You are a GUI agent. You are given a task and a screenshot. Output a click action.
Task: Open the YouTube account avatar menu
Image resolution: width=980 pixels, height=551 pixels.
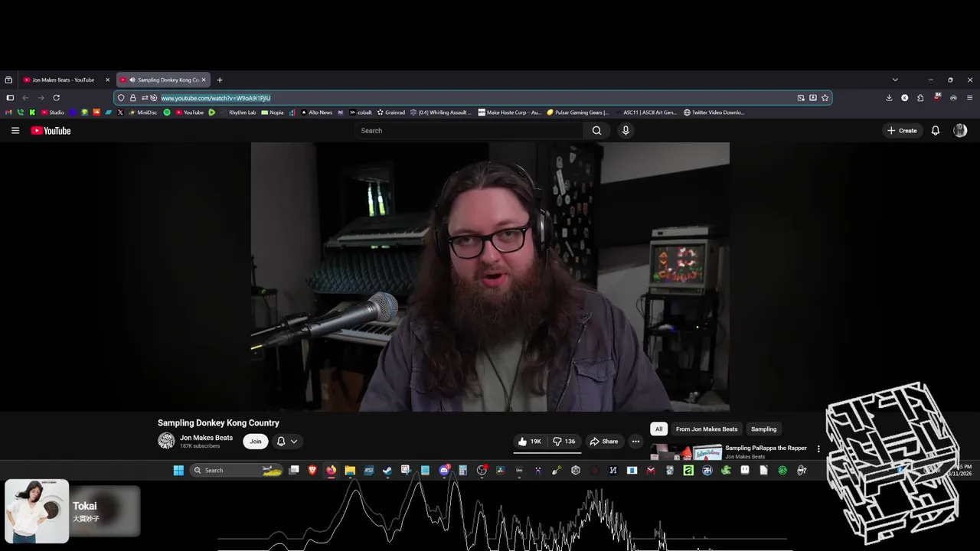960,131
